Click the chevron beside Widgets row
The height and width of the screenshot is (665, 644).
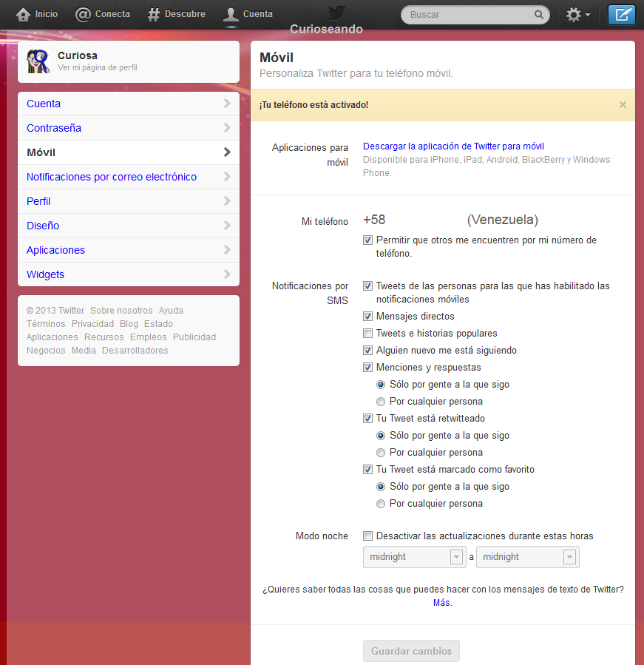[227, 274]
